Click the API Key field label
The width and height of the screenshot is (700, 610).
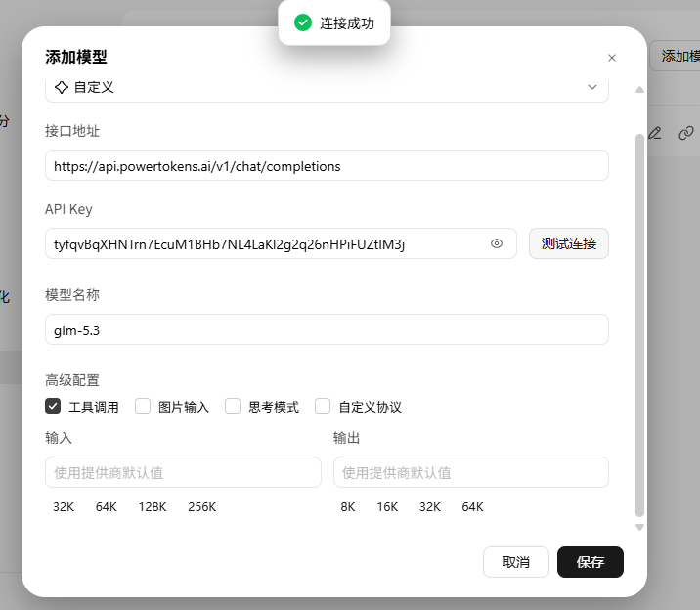[x=68, y=209]
